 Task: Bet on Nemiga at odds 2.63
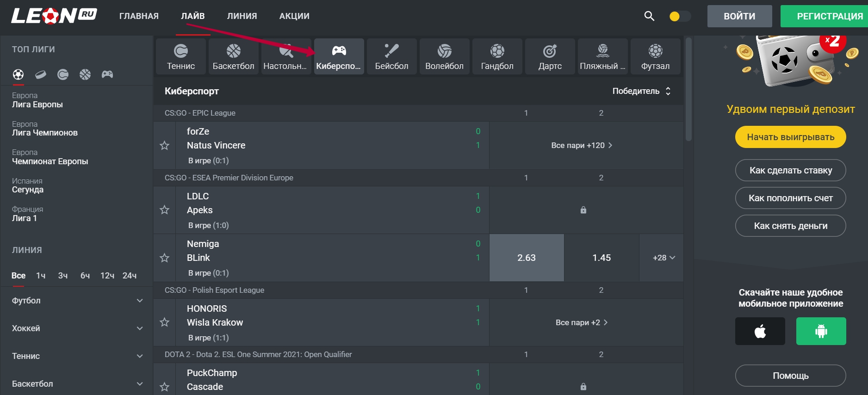526,258
